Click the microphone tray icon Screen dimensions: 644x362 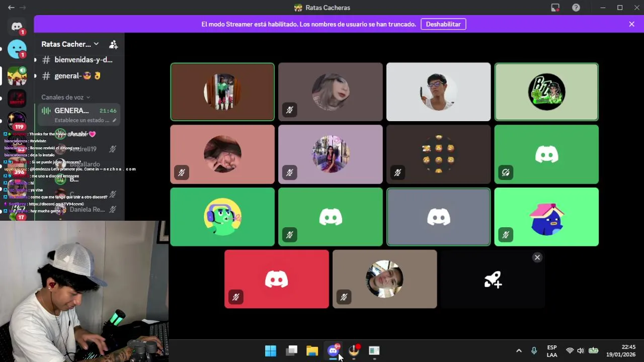[x=534, y=350]
